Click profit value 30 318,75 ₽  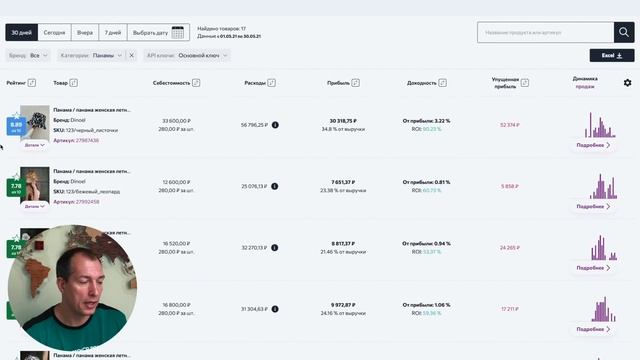343,121
